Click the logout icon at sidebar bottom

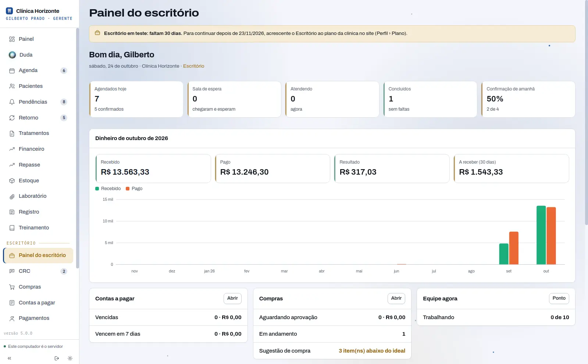pyautogui.click(x=57, y=358)
